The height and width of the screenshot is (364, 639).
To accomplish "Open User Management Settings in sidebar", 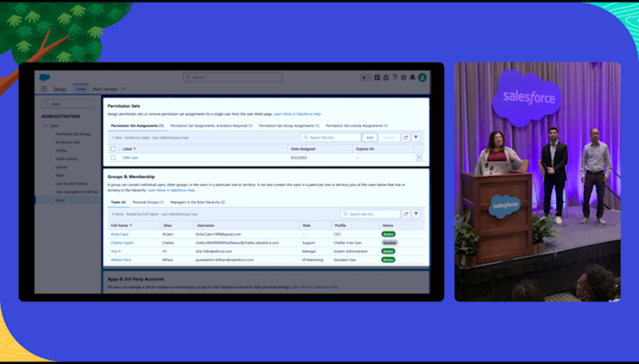I will [76, 192].
